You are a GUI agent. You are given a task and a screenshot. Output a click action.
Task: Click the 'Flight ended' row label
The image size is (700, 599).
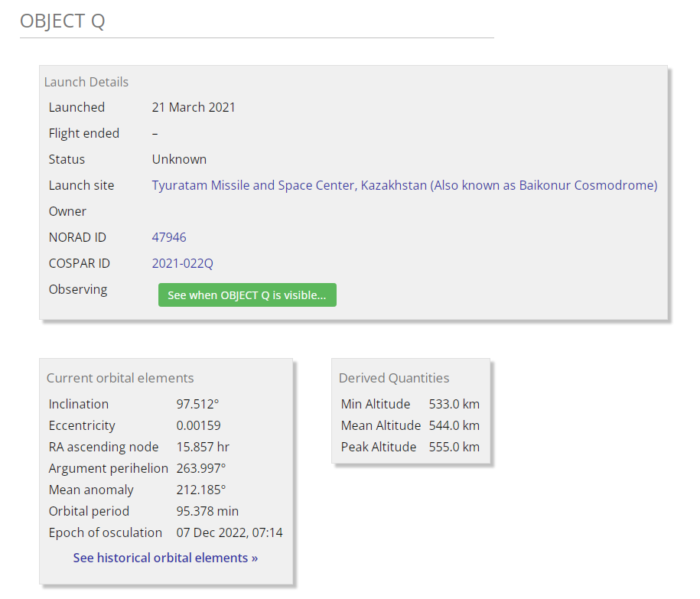tap(84, 133)
